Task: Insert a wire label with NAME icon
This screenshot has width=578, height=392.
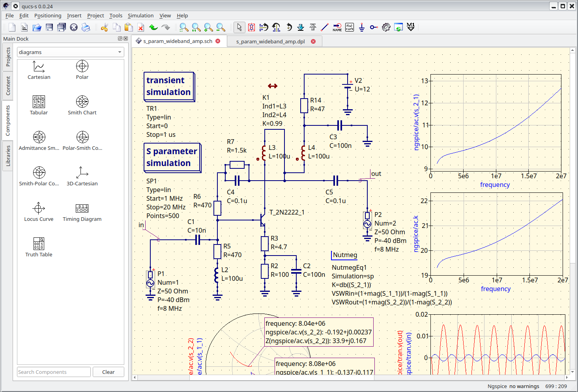Action: (x=337, y=27)
